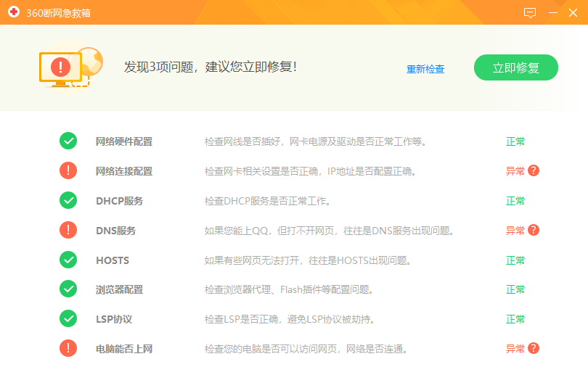588x388 pixels.
Task: Click the warning monitor illustration icon
Action: coord(71,67)
